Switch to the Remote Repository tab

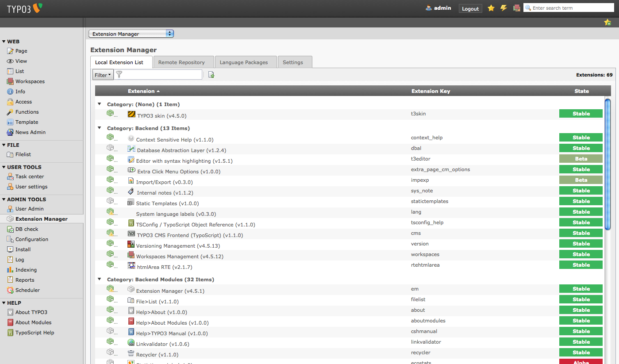tap(181, 62)
